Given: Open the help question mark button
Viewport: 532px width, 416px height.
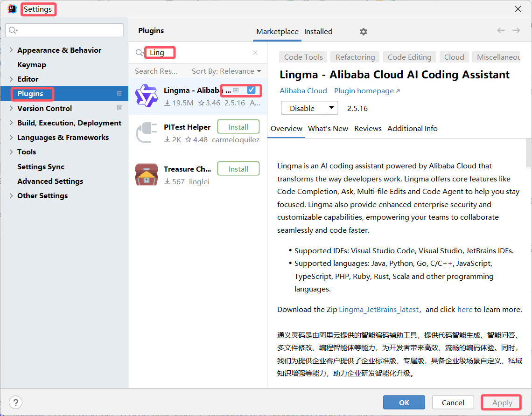Looking at the screenshot, I should (x=15, y=402).
